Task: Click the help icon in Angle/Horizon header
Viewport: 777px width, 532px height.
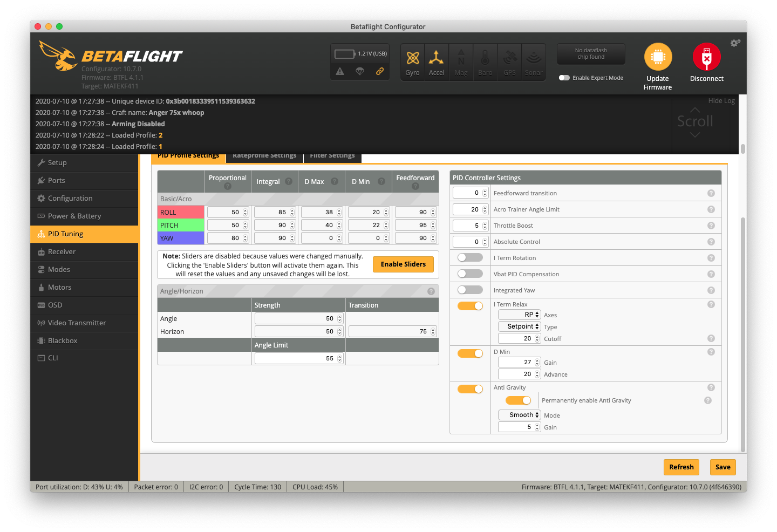Action: coord(431,291)
